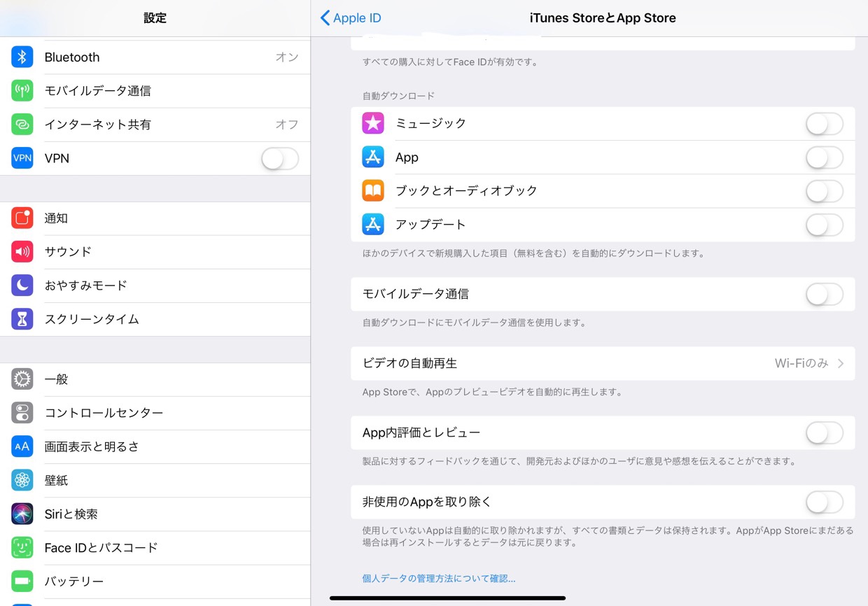Tap the VPN icon in sidebar
Viewport: 868px width, 606px height.
point(22,158)
